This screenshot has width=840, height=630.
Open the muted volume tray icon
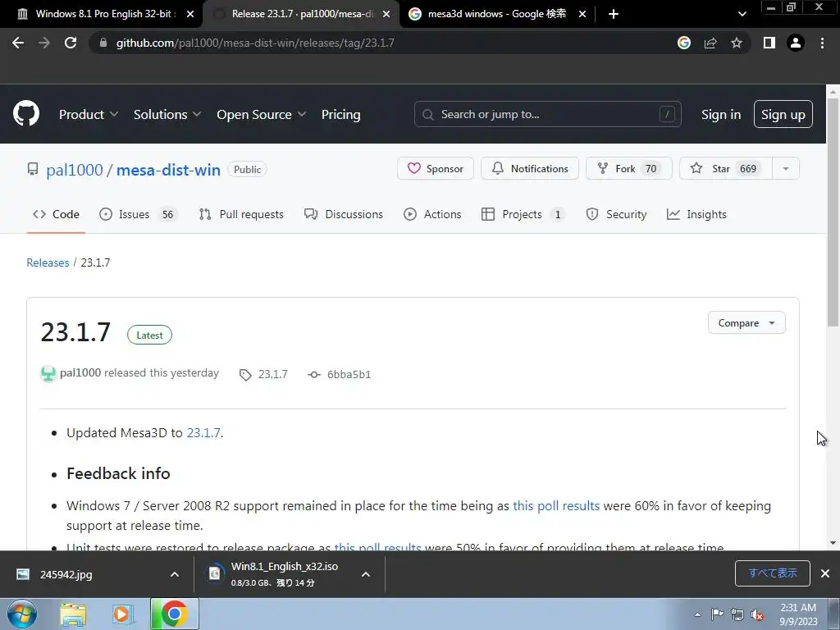(x=757, y=614)
